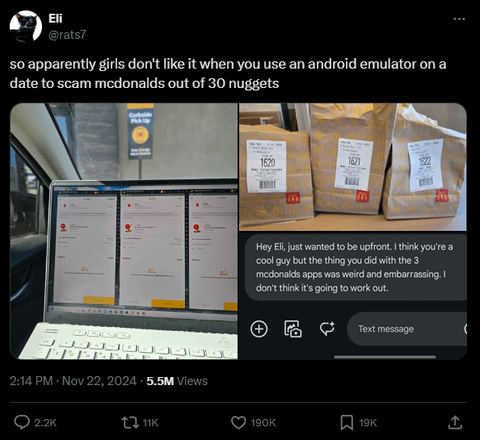Tap the navigation handle bar at bottom
Image resolution: width=480 pixels, height=440 pixels.
tap(385, 357)
